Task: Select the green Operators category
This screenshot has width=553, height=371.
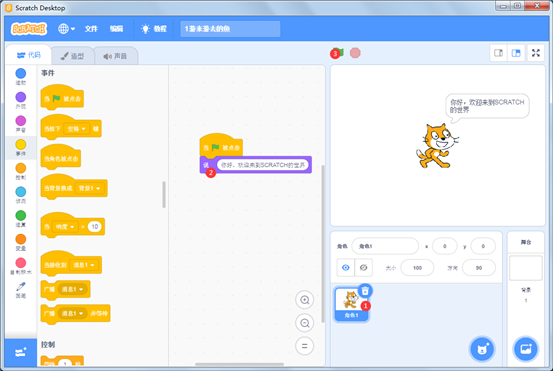Action: click(21, 218)
